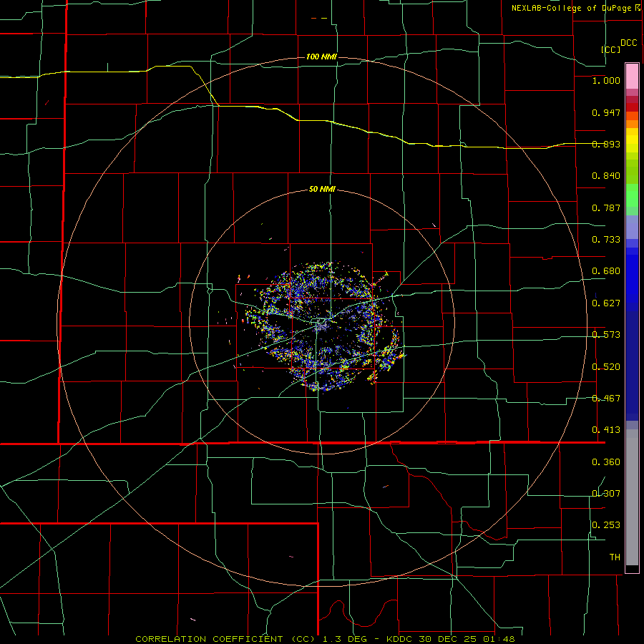The image size is (644, 644).
Task: Click the 0.680 scale value
Action: click(x=606, y=271)
